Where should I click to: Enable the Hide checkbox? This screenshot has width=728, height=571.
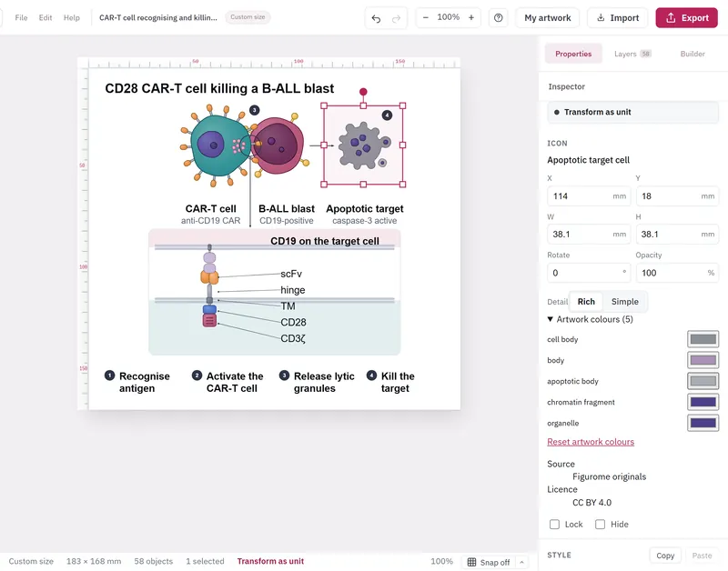[600, 524]
